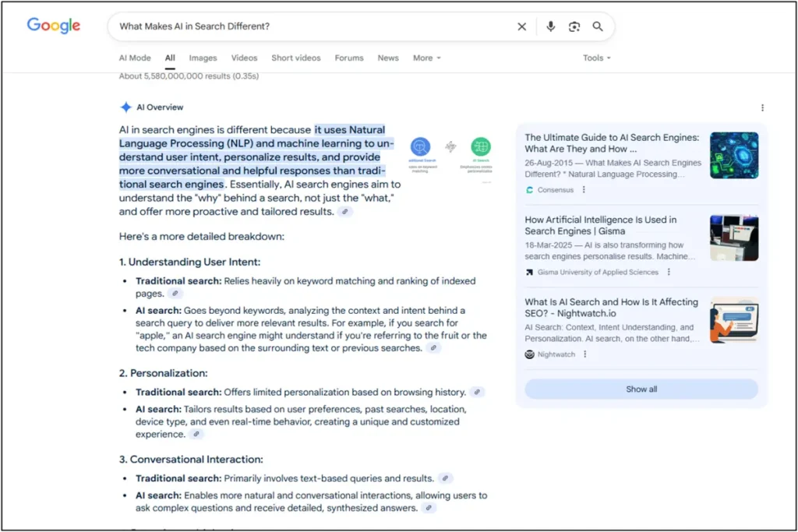Click the Show all button
Screen dimensions: 798x532
pos(641,389)
